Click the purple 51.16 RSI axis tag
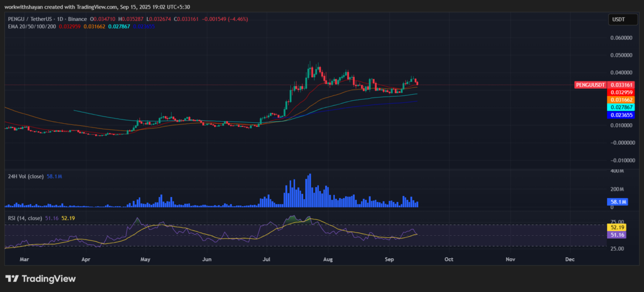This screenshot has width=644, height=292. pos(615,235)
